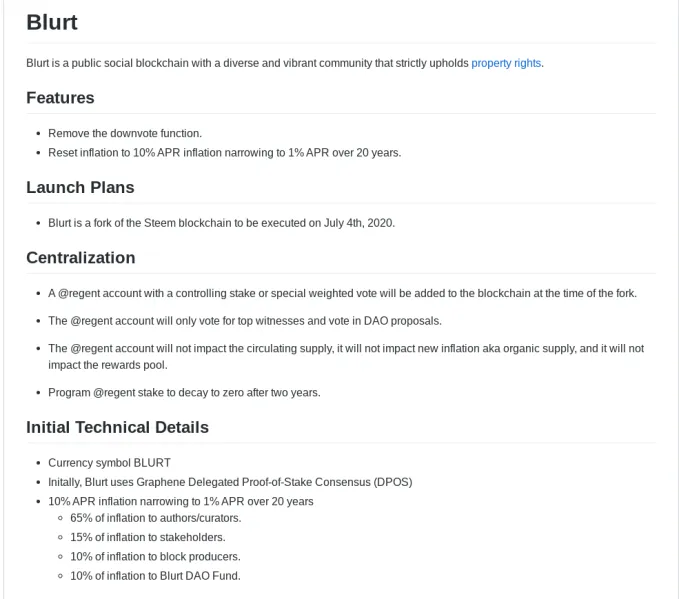Click the 'Currency symbol BLURT' line
The height and width of the screenshot is (599, 679).
point(110,463)
